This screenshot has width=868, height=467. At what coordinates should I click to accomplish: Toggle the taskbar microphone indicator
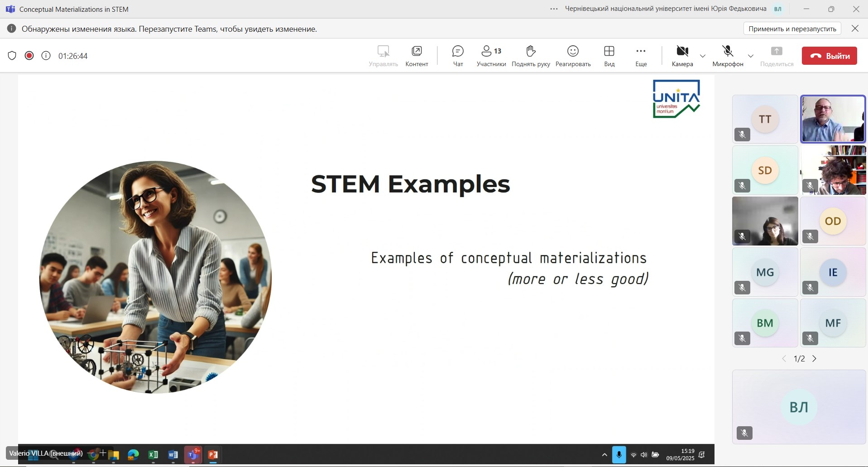619,455
